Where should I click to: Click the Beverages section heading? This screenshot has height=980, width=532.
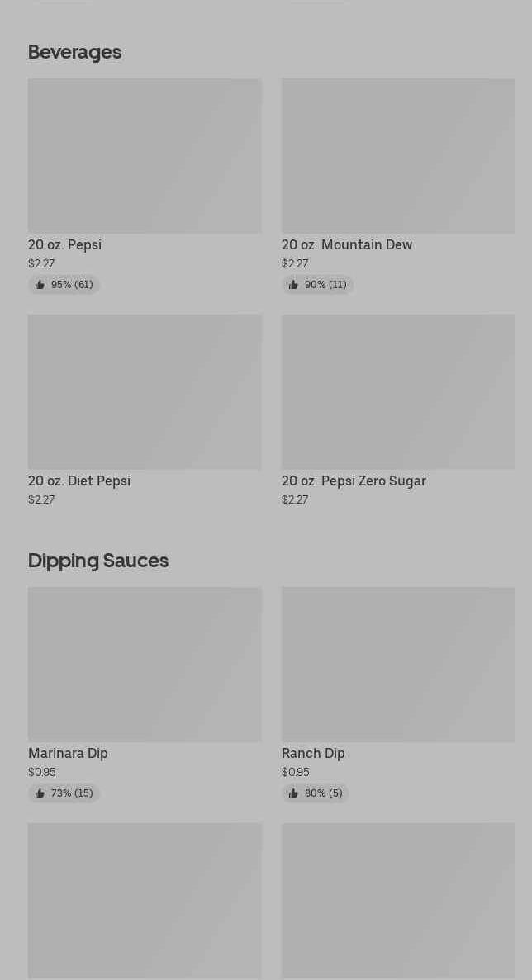tap(74, 52)
